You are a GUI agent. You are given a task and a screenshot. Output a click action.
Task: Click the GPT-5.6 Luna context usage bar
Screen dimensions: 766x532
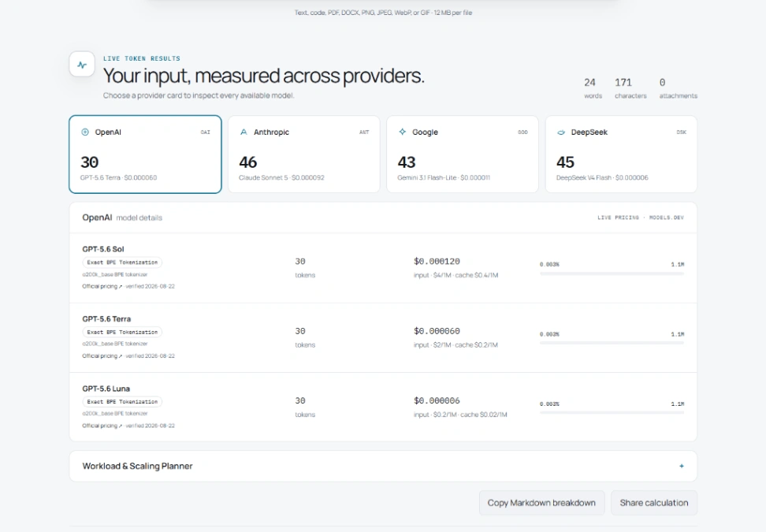pos(612,413)
